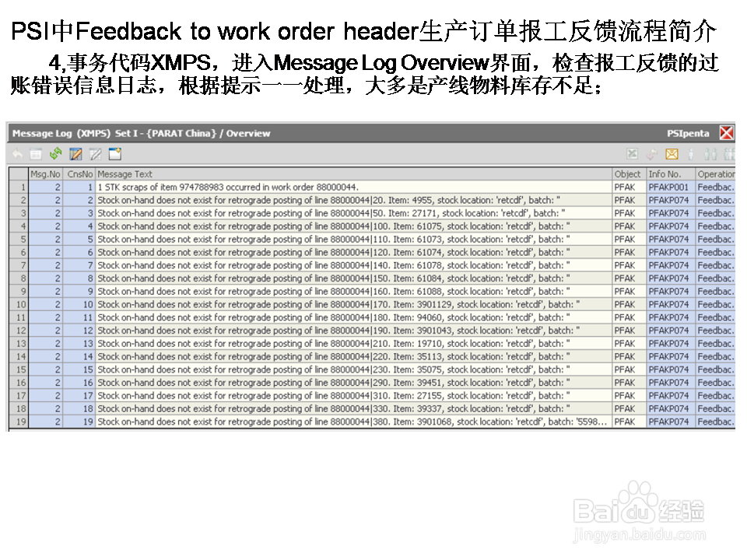The width and height of the screenshot is (747, 560).
Task: Select message for line 88000044|210 Item 19710
Action: pyautogui.click(x=353, y=343)
